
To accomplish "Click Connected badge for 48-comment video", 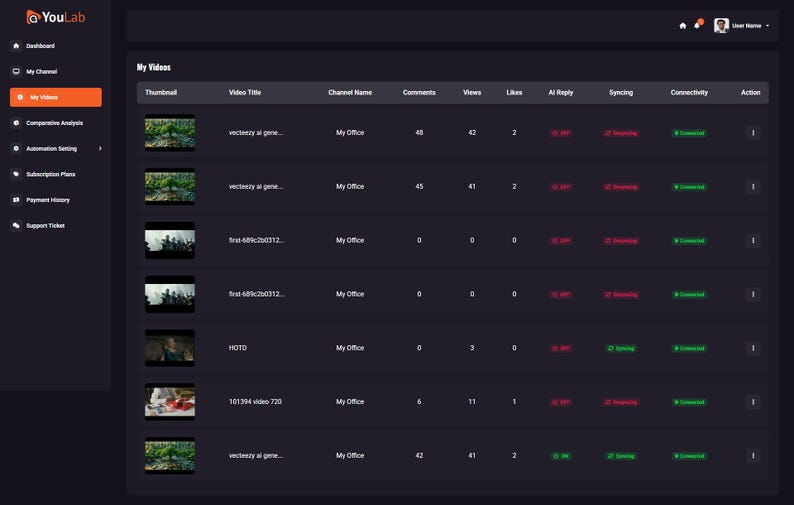I will [689, 133].
